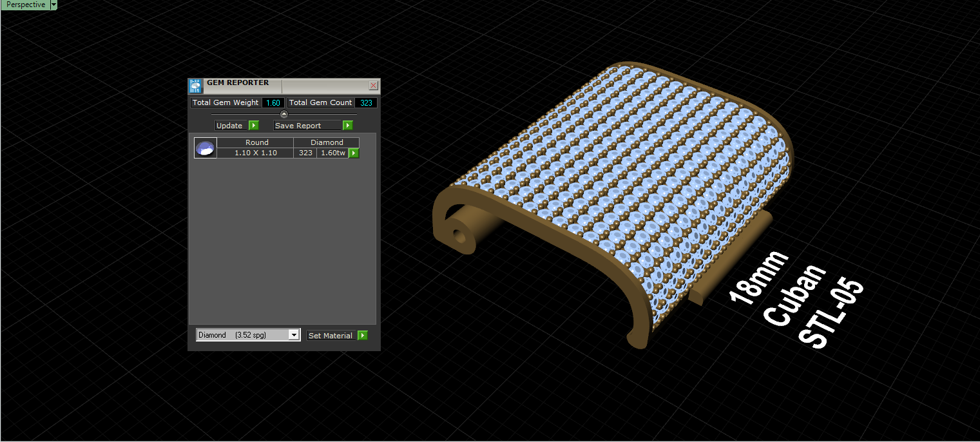980x442 pixels.
Task: Close the Gem Reporter panel
Action: 373,85
